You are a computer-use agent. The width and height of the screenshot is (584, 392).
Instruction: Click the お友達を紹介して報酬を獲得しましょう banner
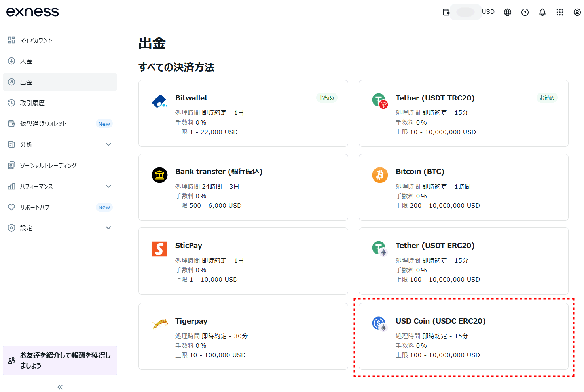pos(60,360)
